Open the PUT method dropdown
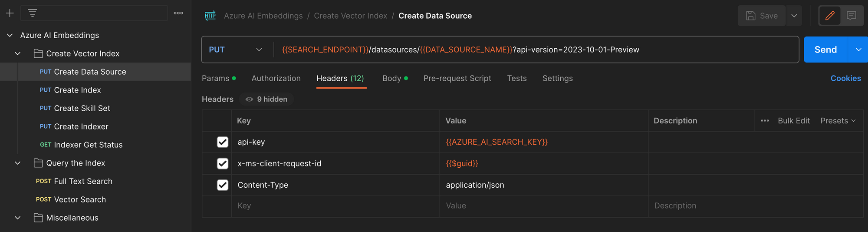The image size is (868, 232). pos(236,50)
